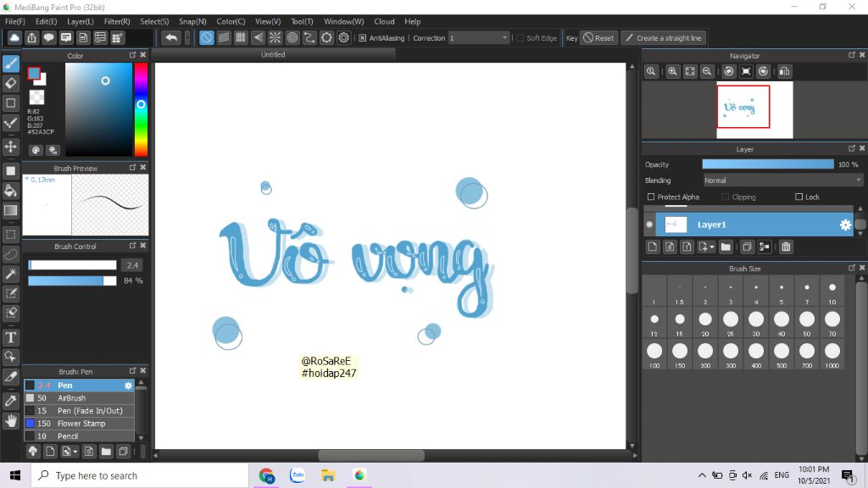Select the Bucket fill tool
The image size is (868, 488).
click(x=10, y=191)
